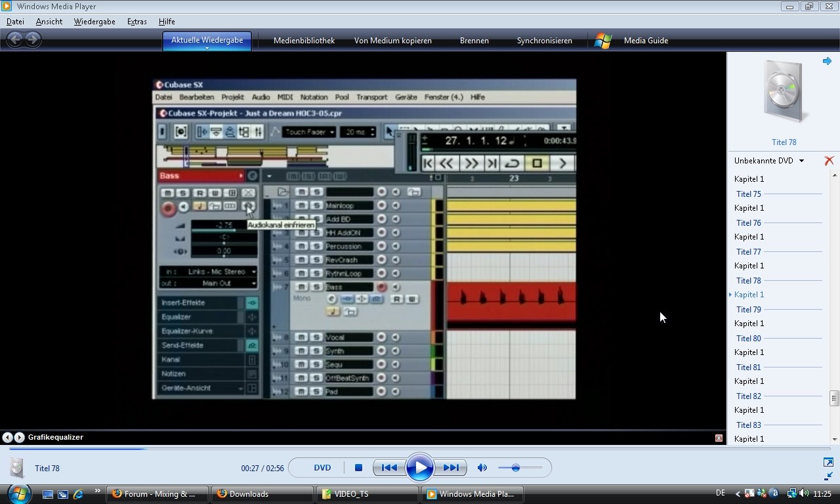Open Internet Explorer from Quick Launch
This screenshot has width=840, height=504.
[x=78, y=494]
